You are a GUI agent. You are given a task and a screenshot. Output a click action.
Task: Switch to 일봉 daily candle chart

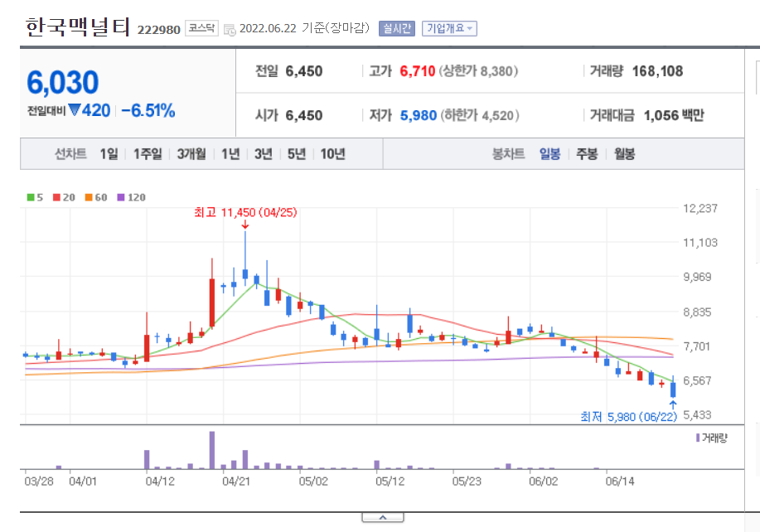click(550, 154)
